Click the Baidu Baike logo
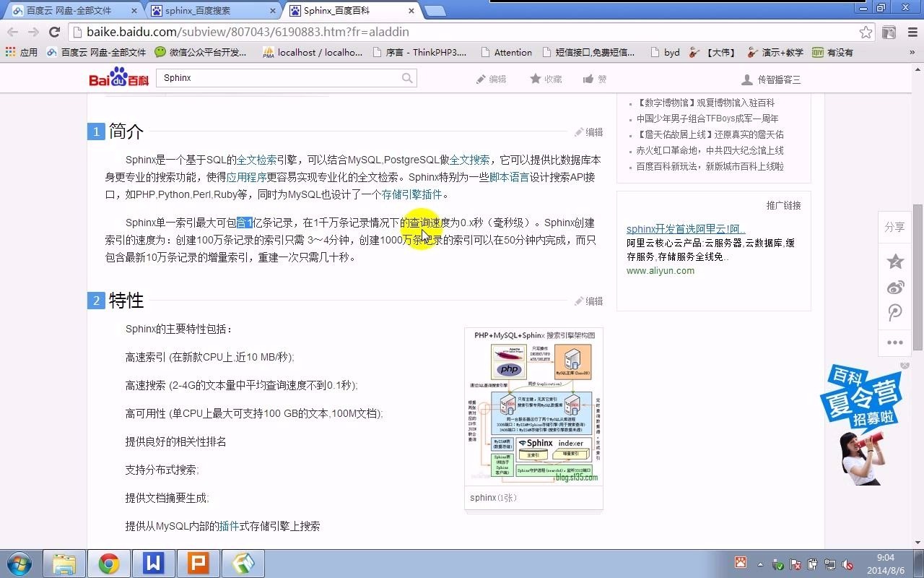Viewport: 924px width, 578px height. point(119,78)
